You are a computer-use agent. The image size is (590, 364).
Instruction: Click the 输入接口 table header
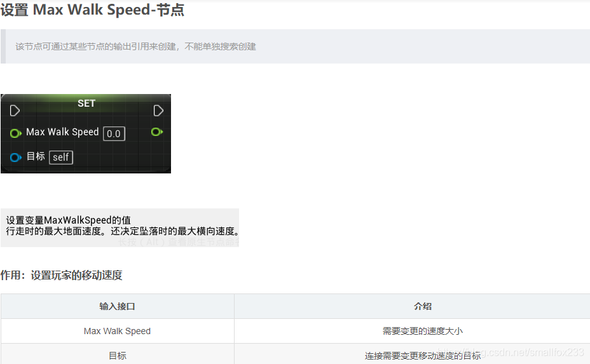pyautogui.click(x=118, y=306)
